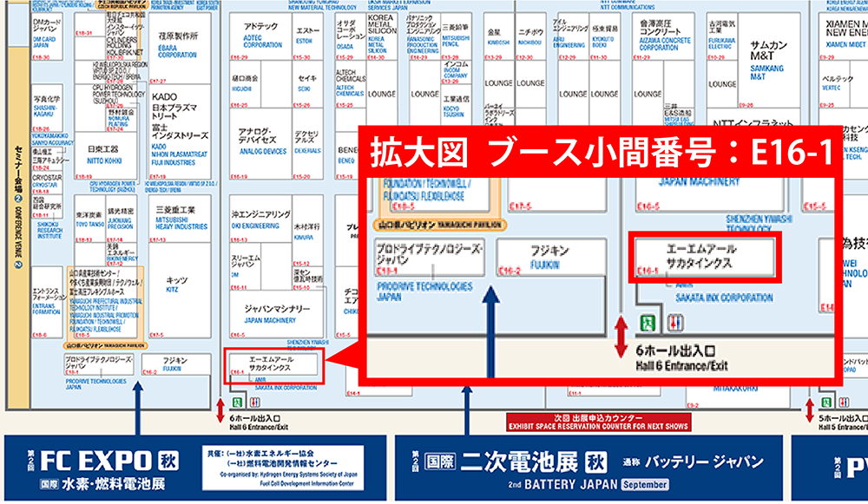Select the Entrans Formation booth

pos(47,302)
